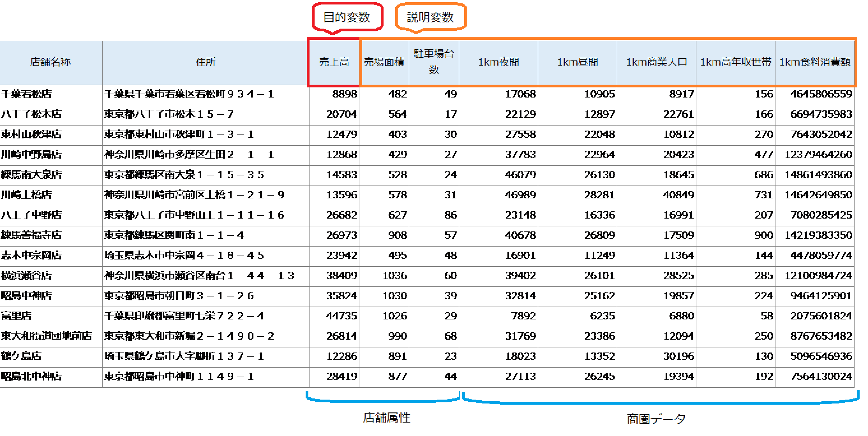This screenshot has height=436, width=868.
Task: Select food consumption value 7564130024
Action: click(x=821, y=377)
